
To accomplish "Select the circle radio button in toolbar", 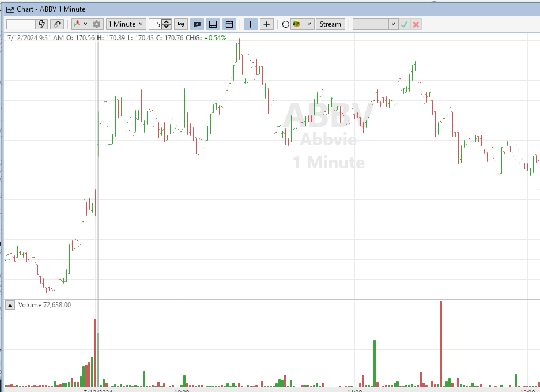I will (285, 24).
